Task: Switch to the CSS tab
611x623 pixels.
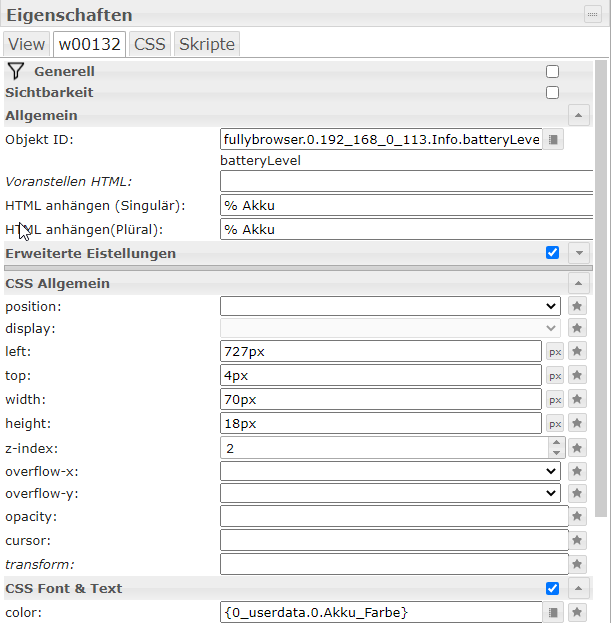Action: [x=150, y=44]
